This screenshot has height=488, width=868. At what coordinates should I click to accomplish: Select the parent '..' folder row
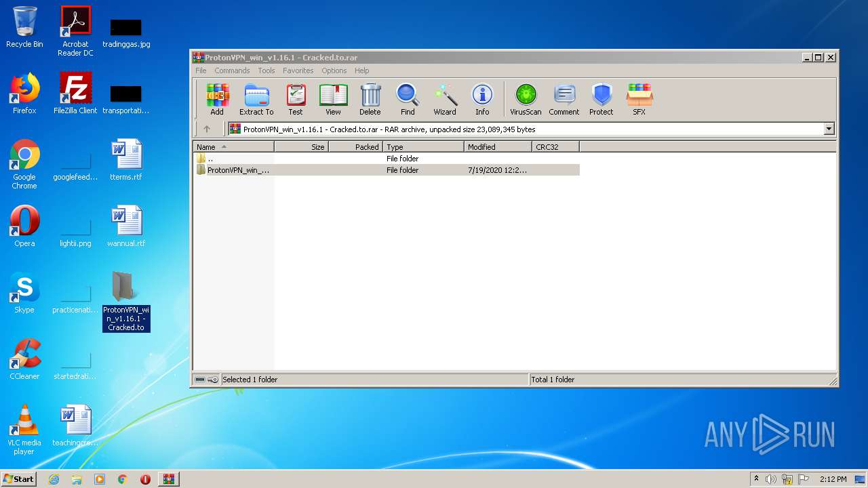[387, 159]
